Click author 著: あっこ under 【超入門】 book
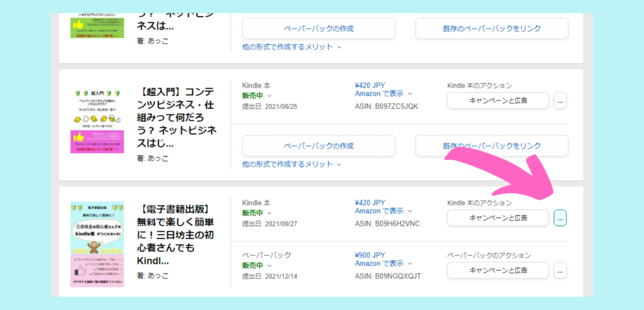This screenshot has width=644, height=310. coord(153,158)
